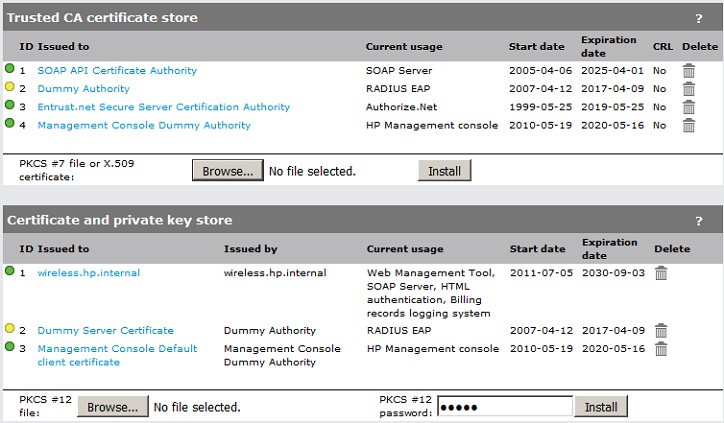Open the Dummy Authority certificate link
This screenshot has width=724, height=423.
84,89
